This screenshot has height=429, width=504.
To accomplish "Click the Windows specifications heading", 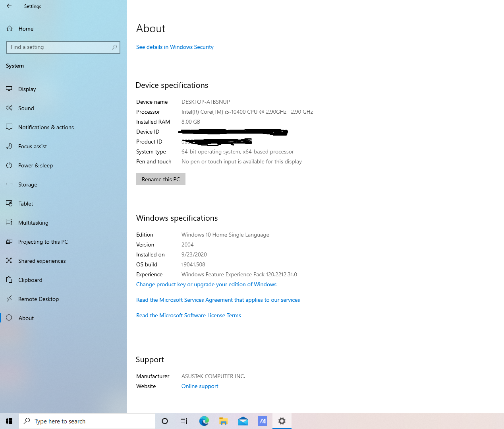I will [x=177, y=218].
